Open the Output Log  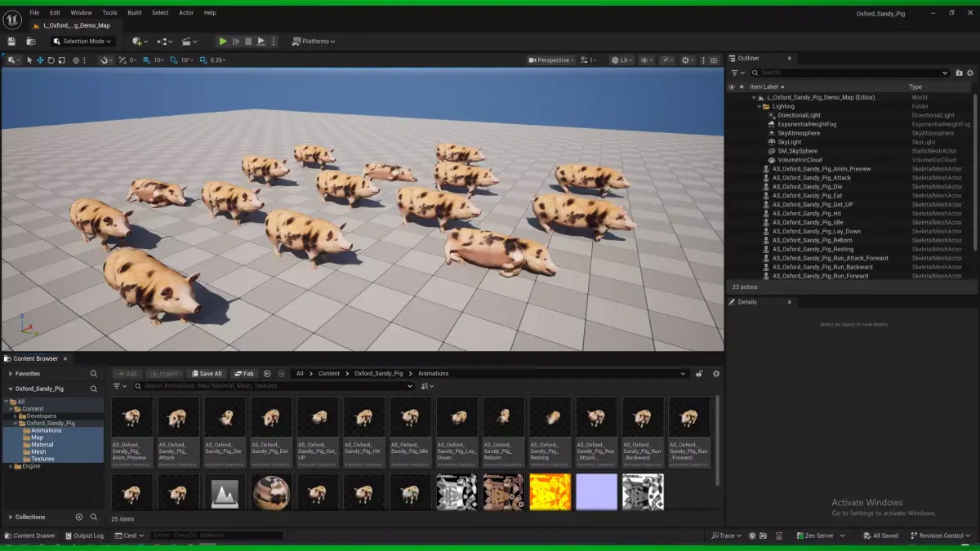(84, 535)
